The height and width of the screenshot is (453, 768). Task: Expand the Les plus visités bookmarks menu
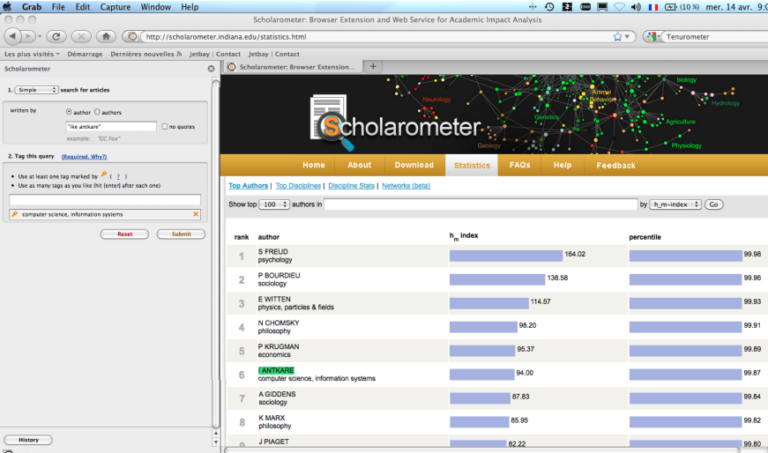pyautogui.click(x=32, y=54)
